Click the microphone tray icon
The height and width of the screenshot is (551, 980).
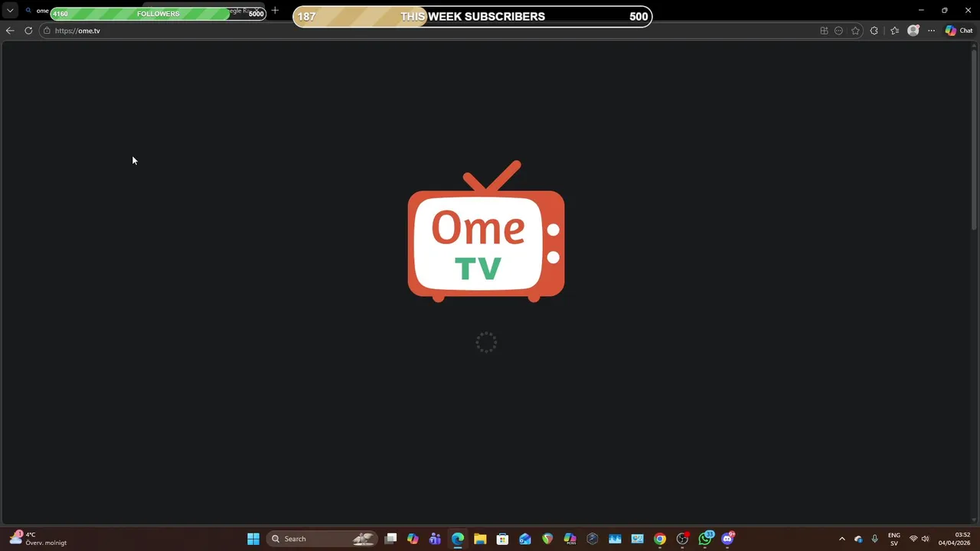click(874, 539)
